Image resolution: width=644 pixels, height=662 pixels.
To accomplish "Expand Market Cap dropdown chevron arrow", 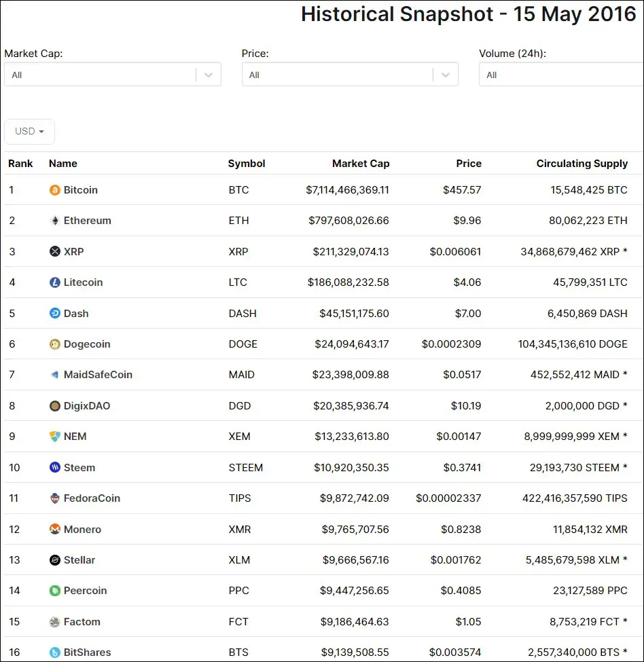I will tap(208, 75).
